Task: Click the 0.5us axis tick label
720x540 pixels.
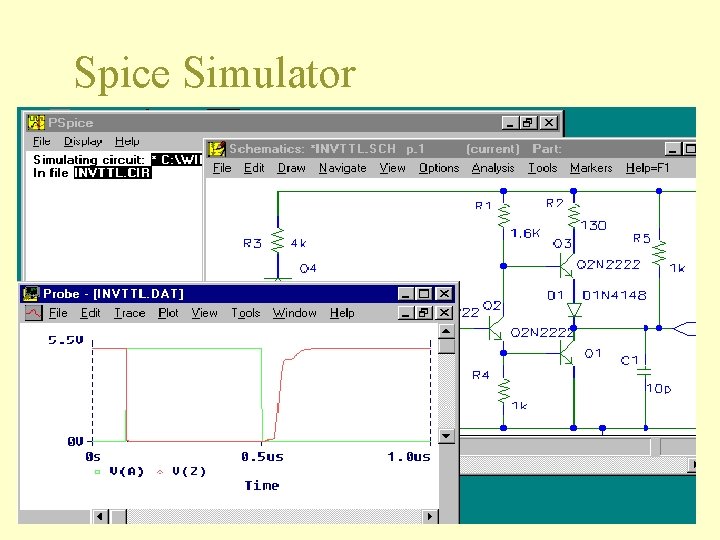Action: coord(262,457)
